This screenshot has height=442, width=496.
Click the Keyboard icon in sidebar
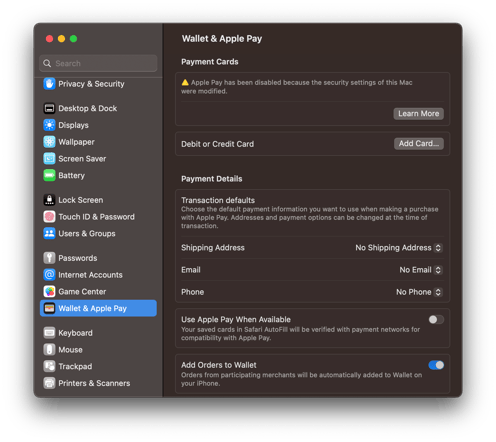click(x=49, y=333)
